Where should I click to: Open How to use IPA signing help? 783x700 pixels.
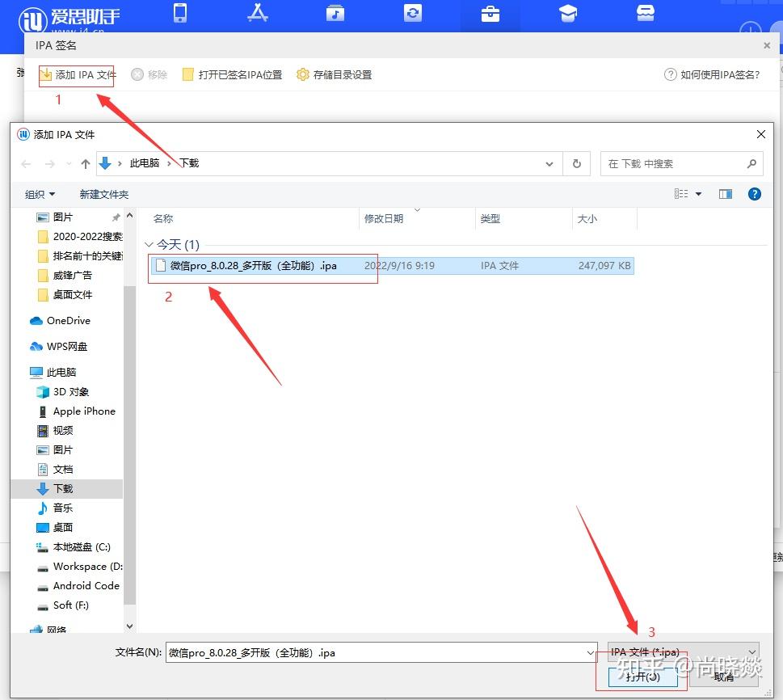click(712, 75)
